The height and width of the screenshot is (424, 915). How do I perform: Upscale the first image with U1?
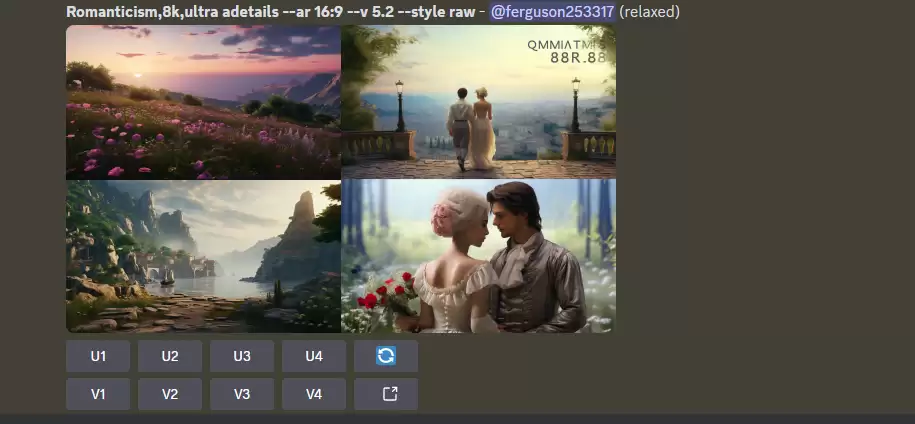98,356
